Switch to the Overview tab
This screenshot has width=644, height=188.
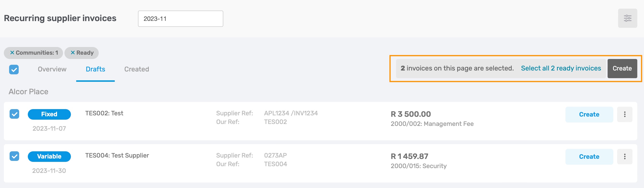(52, 69)
